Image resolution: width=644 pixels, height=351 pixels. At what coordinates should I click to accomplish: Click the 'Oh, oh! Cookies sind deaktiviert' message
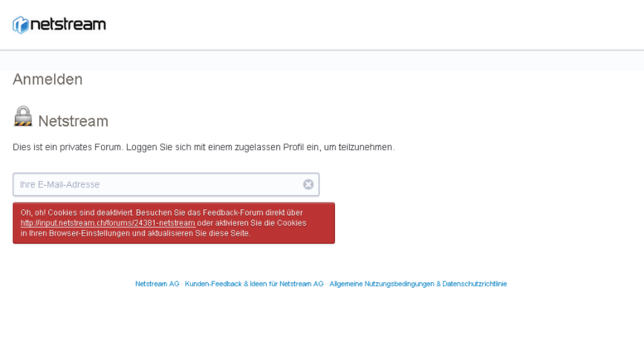[x=174, y=223]
